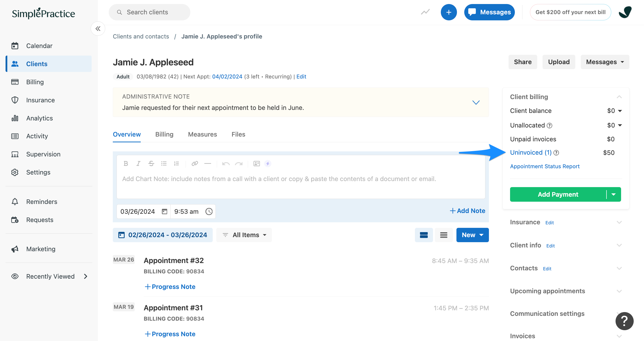Expand the Upcoming appointments section
The height and width of the screenshot is (341, 644).
click(619, 291)
